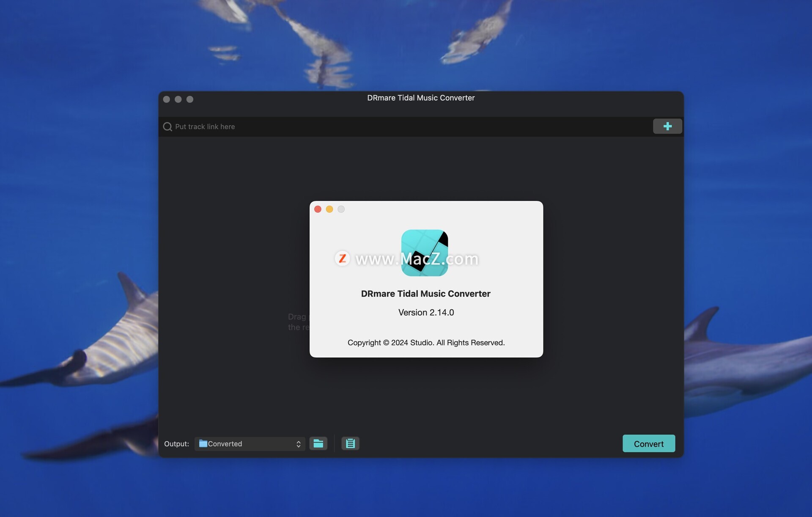Viewport: 812px width, 517px height.
Task: Expand the Converted output dropdown
Action: point(250,444)
